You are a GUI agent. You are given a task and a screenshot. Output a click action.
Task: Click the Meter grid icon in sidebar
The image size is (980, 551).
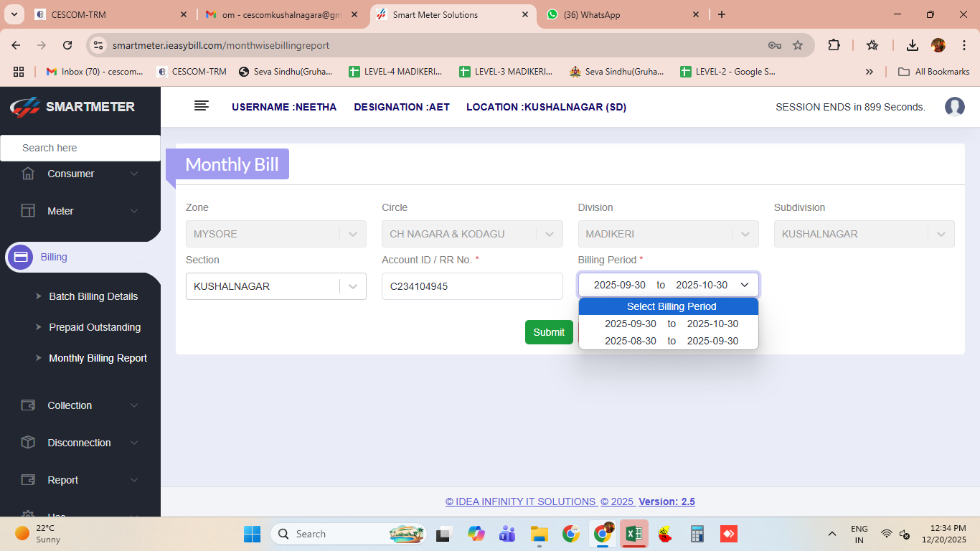[28, 211]
